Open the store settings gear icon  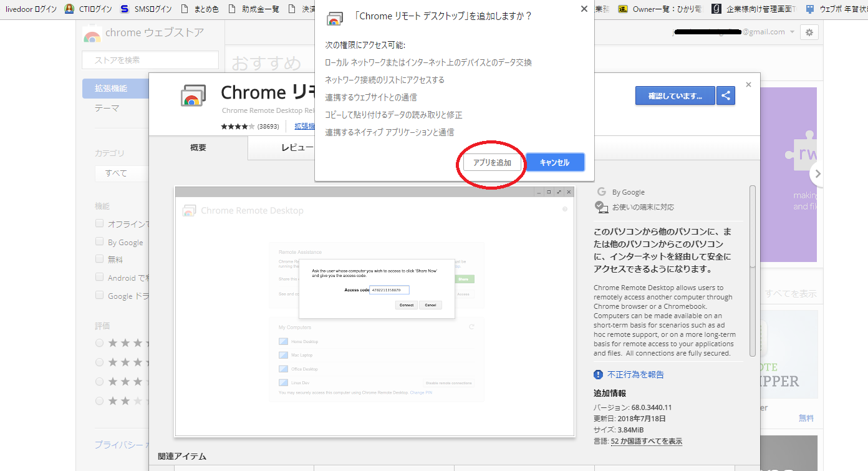pyautogui.click(x=809, y=32)
